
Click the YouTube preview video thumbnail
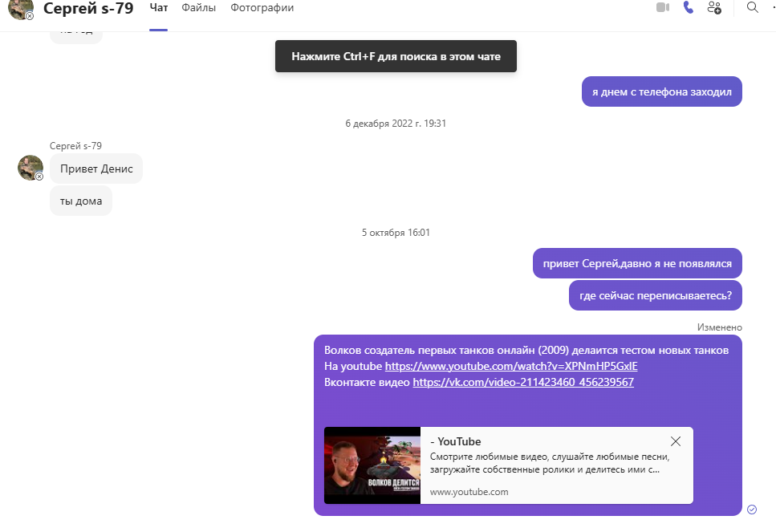(x=372, y=465)
